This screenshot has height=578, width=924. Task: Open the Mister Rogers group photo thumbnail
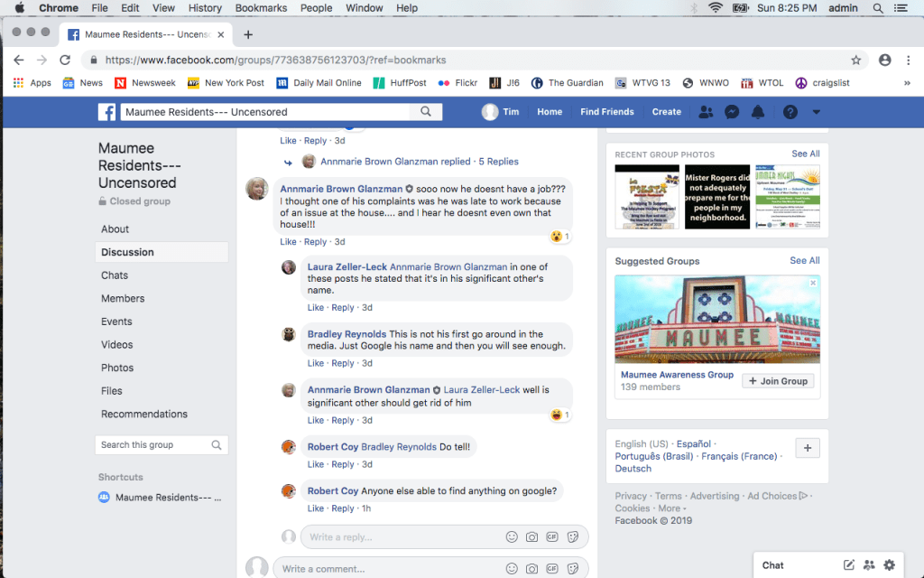(x=717, y=197)
